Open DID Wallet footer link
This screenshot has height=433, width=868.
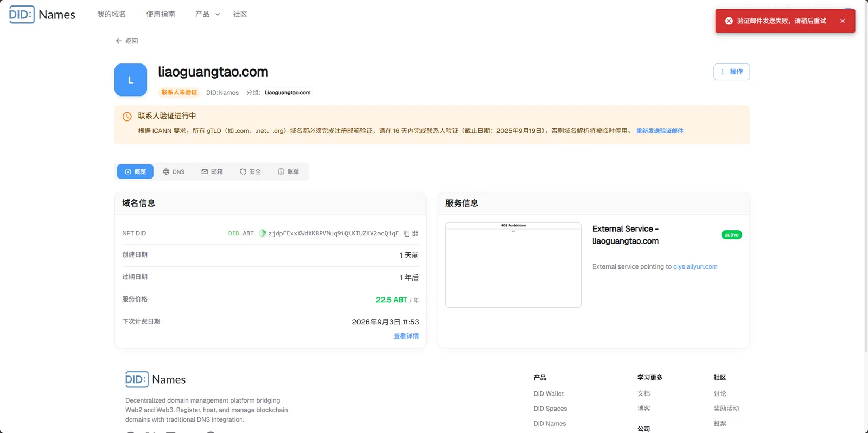click(x=548, y=394)
